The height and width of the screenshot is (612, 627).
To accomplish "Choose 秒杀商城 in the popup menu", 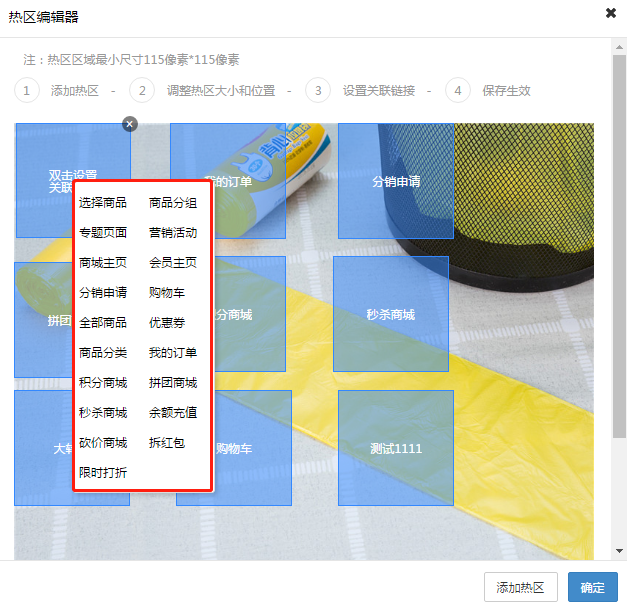I will 103,413.
